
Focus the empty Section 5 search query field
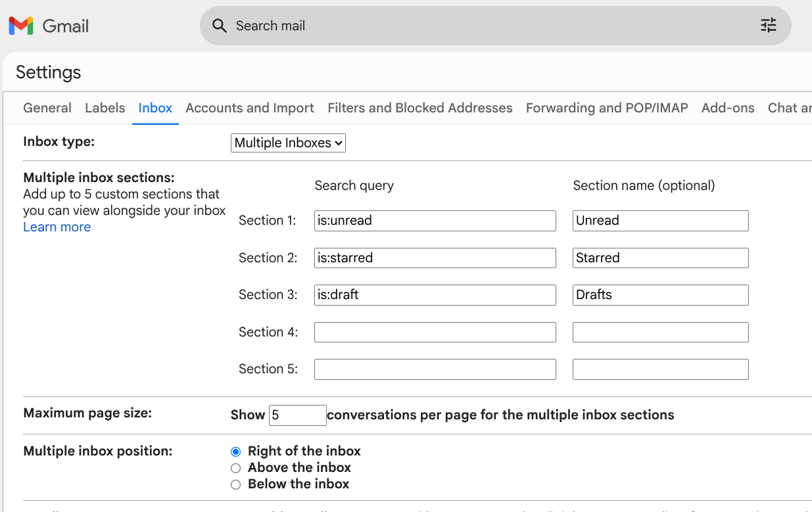(435, 369)
